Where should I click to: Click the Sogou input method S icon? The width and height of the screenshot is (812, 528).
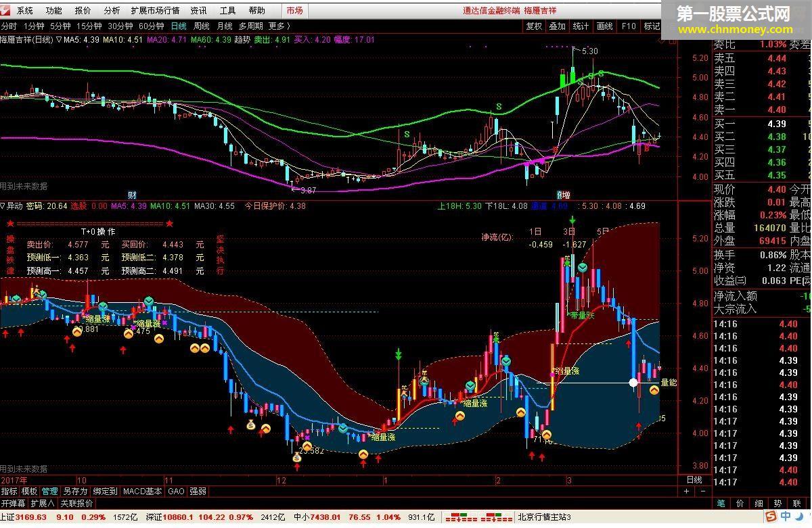click(x=771, y=517)
